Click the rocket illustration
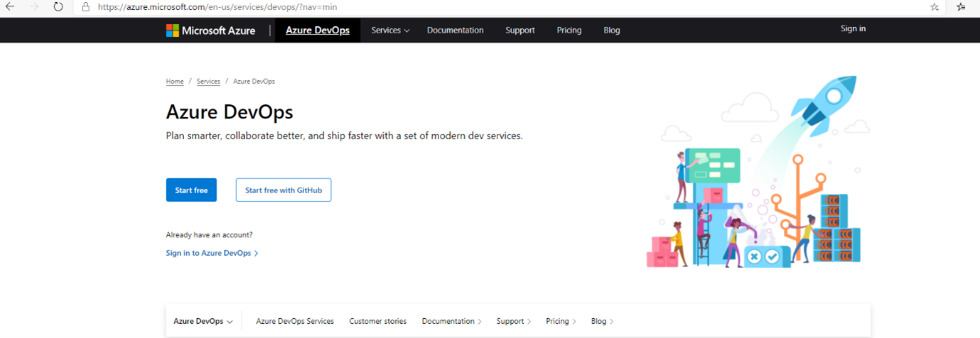The image size is (980, 338). click(824, 103)
